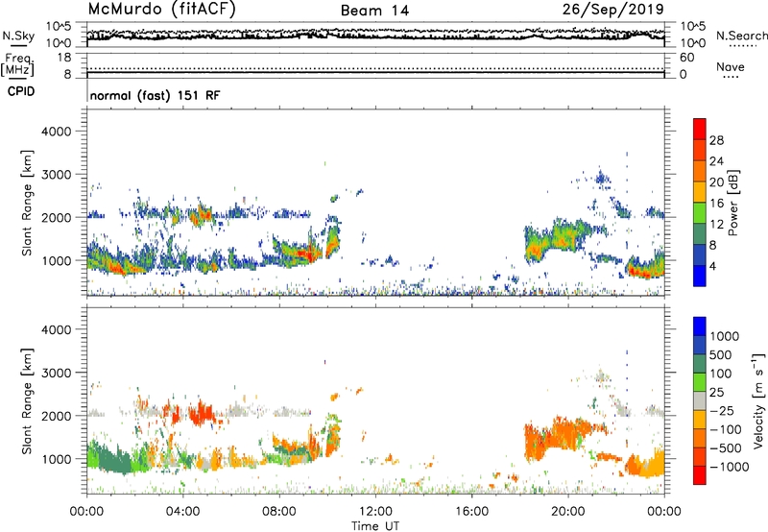The height and width of the screenshot is (532, 768).
Task: Click the 16:00 time tick label
Action: coord(471,512)
